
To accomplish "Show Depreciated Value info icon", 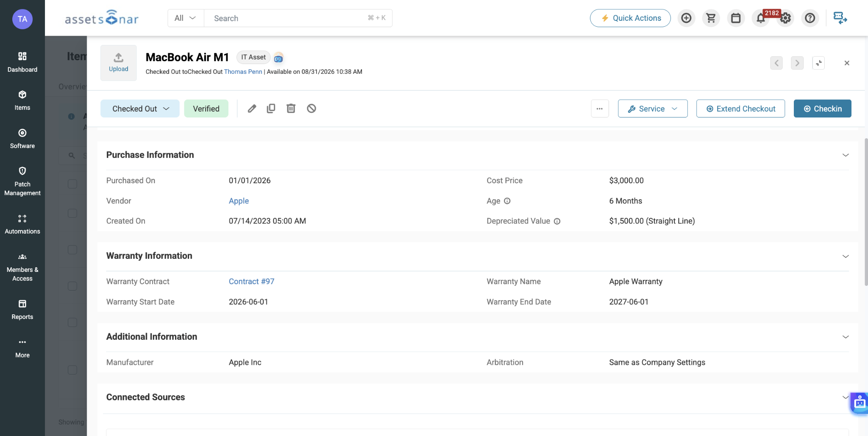I will tap(557, 221).
